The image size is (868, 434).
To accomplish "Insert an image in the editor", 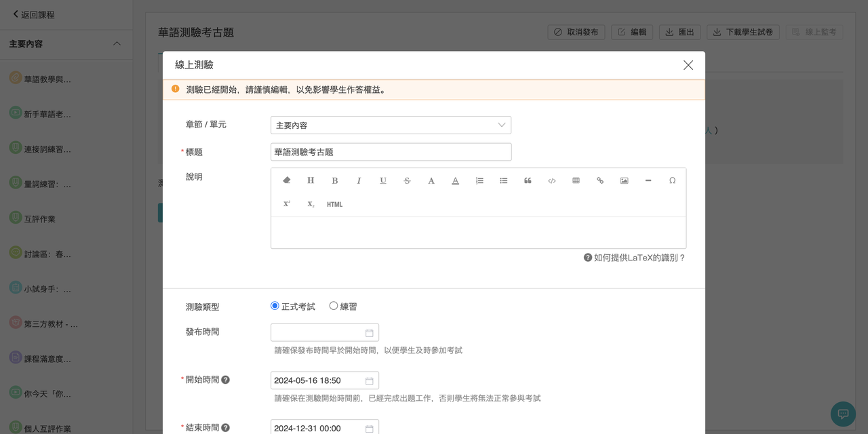I will (x=624, y=180).
